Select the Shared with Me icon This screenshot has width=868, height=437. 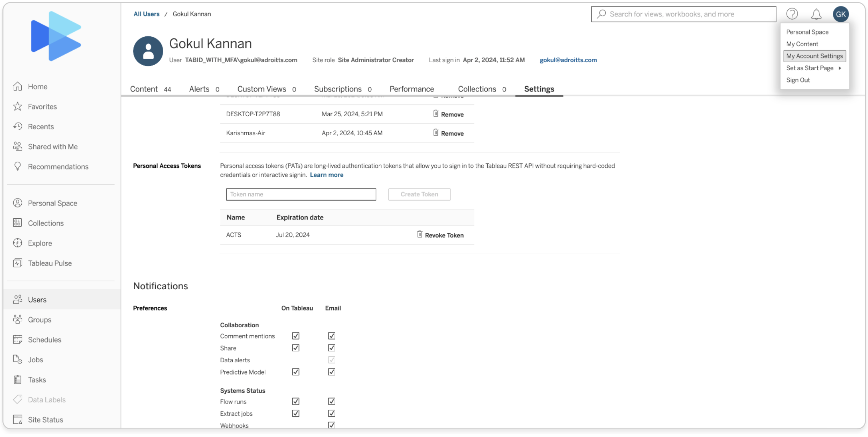[17, 146]
